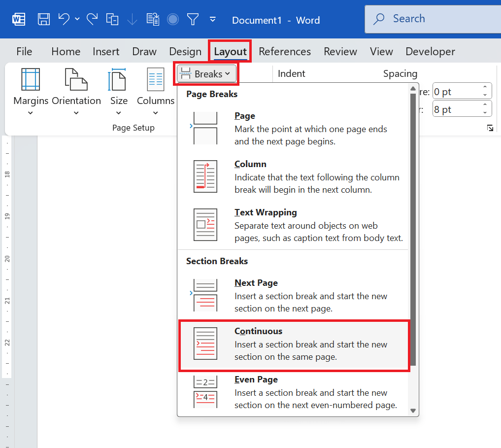Screen dimensions: 501x448
Task: Redo the last action
Action: click(92, 19)
